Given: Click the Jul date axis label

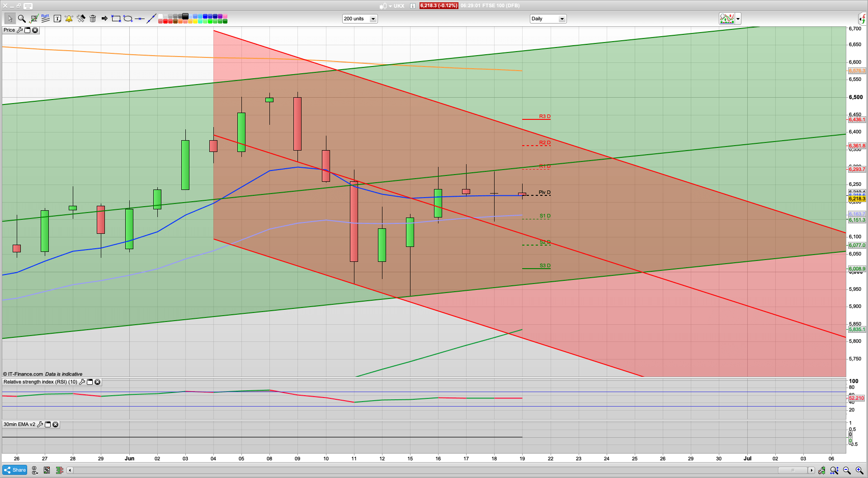Looking at the screenshot, I should click(x=748, y=459).
